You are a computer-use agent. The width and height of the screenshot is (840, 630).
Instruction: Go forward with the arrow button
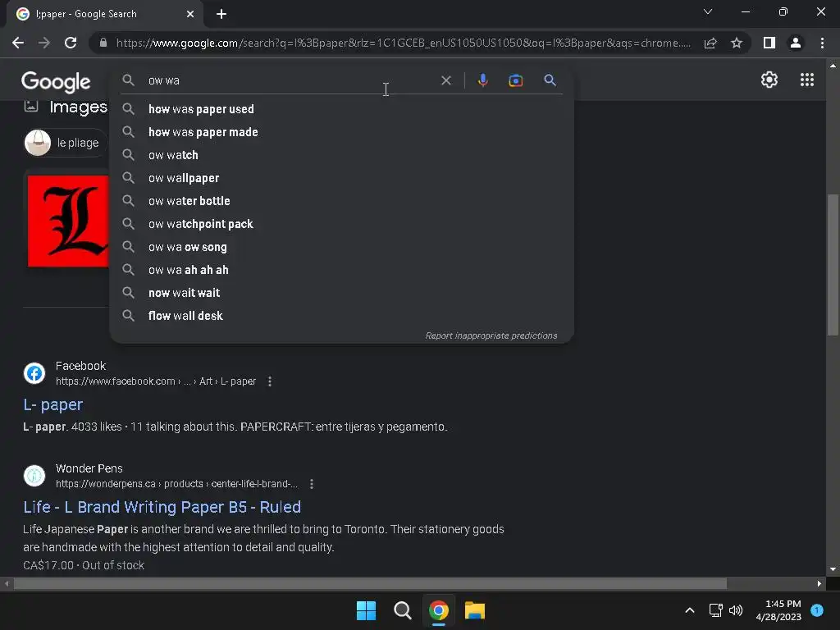pos(44,43)
